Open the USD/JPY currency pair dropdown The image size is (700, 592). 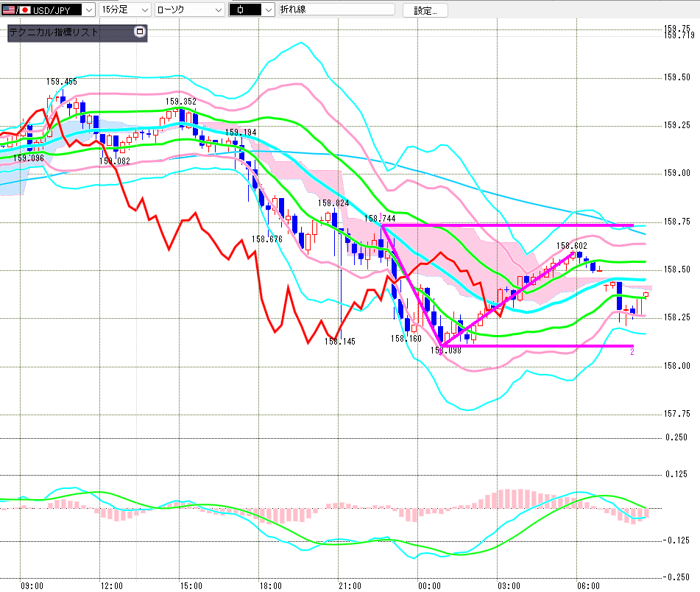pyautogui.click(x=88, y=10)
